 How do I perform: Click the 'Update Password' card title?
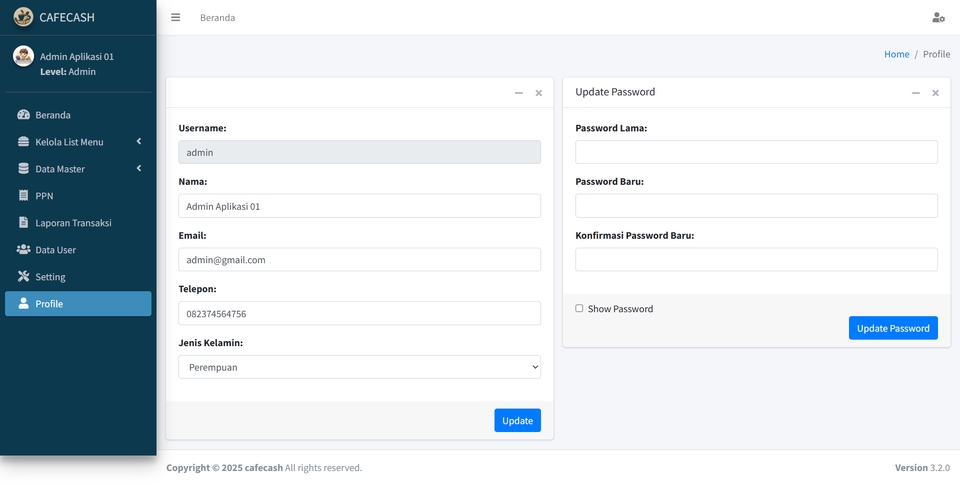[615, 91]
